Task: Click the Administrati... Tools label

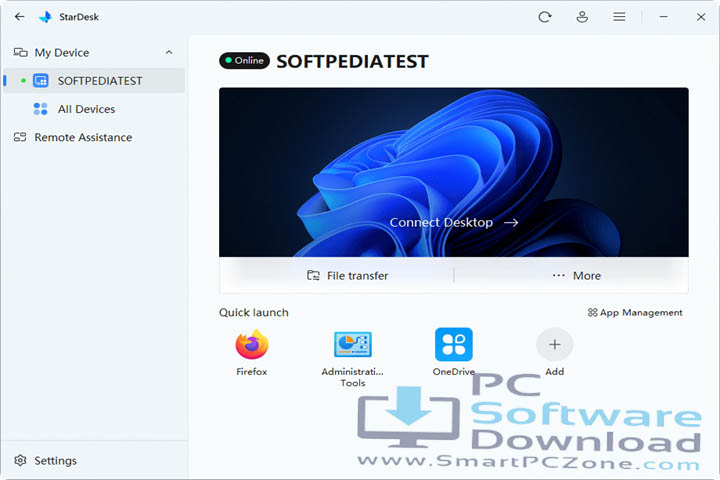Action: tap(353, 377)
